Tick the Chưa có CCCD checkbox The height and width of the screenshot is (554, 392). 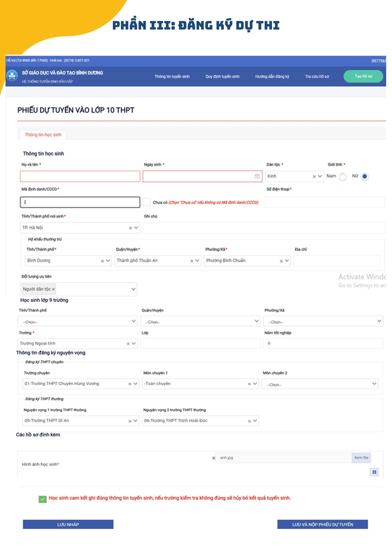click(x=147, y=202)
